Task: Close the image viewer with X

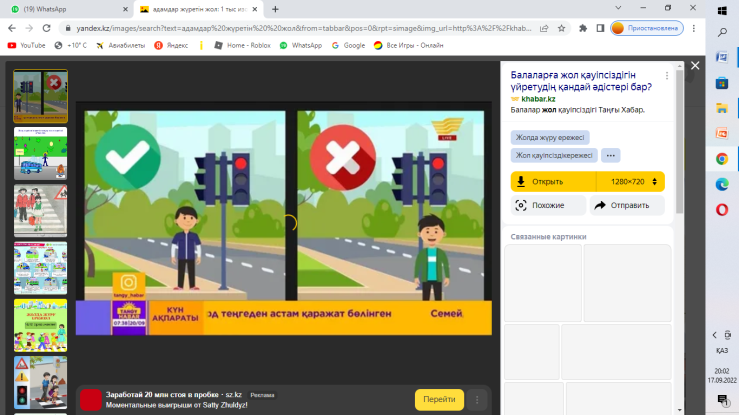Action: 695,66
